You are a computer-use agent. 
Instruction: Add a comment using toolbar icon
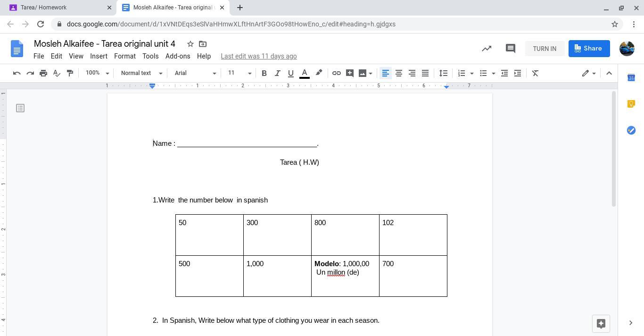tap(349, 73)
